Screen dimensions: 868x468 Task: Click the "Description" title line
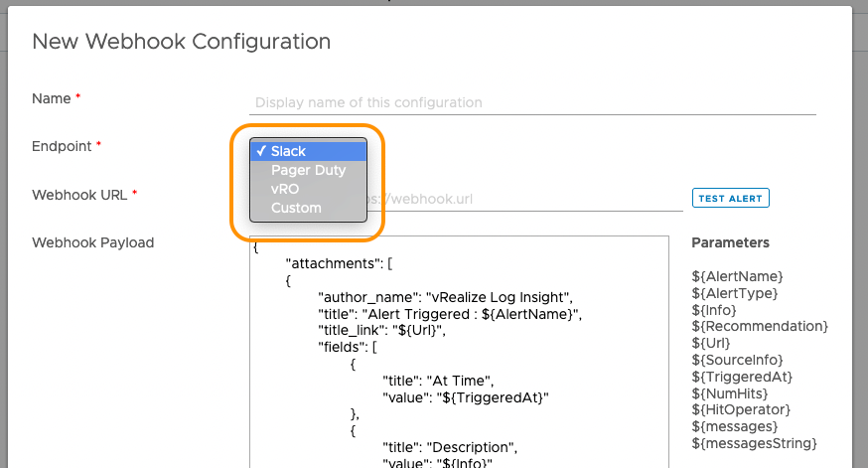[x=450, y=447]
